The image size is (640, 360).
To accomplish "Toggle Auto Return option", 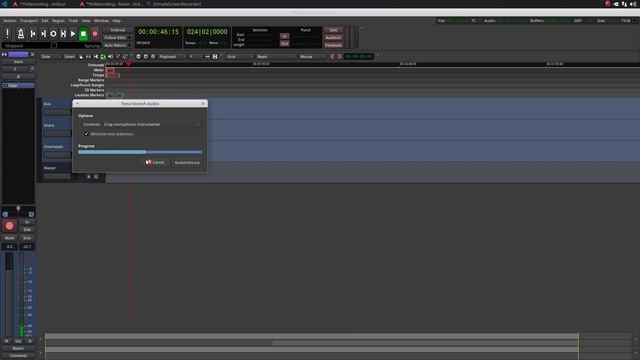I will 118,45.
